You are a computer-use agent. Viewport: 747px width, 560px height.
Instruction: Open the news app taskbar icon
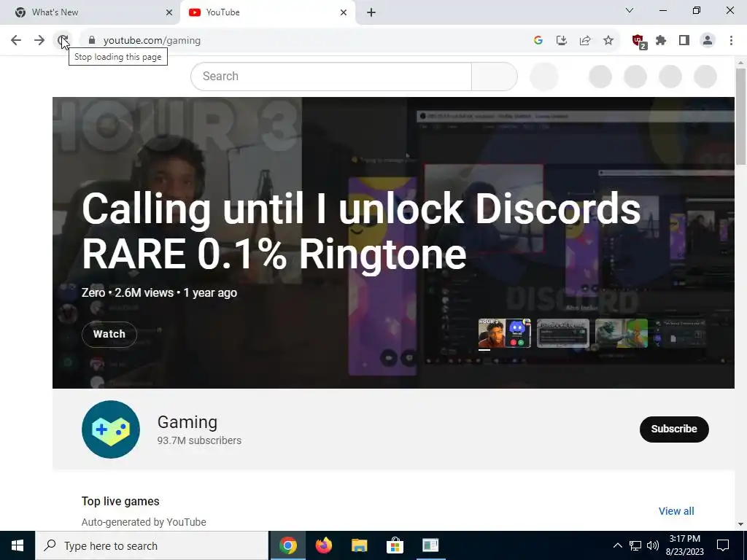pyautogui.click(x=430, y=545)
